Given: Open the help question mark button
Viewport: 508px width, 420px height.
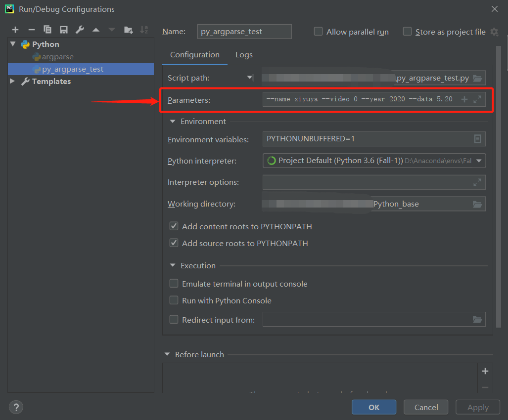Looking at the screenshot, I should pyautogui.click(x=16, y=407).
